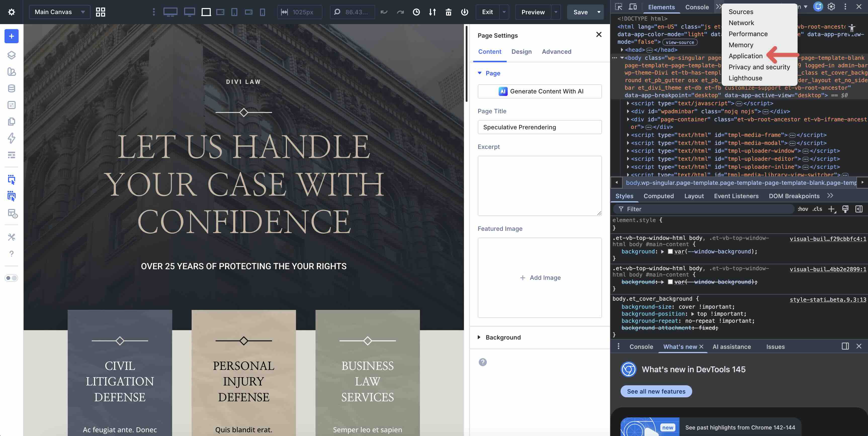Click the background color swatch next to var(--window-background)
The width and height of the screenshot is (868, 436).
pyautogui.click(x=671, y=251)
